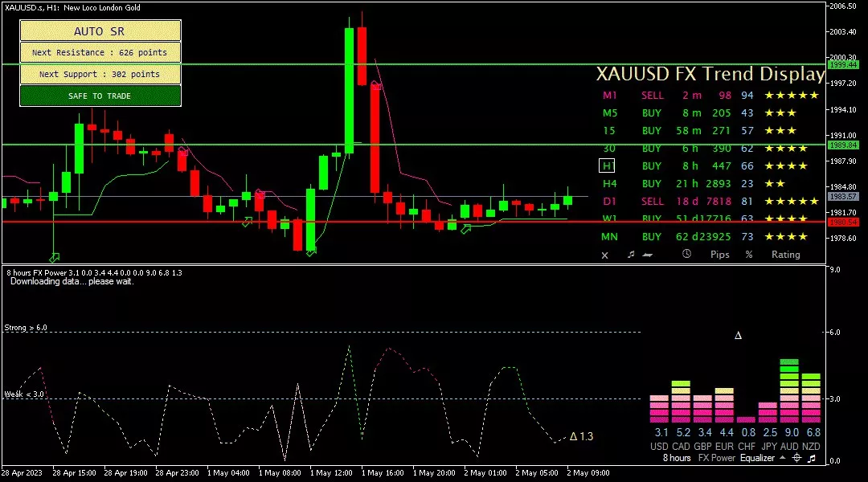Toggle the FX Trend Display sound note icon
This screenshot has height=482, width=868.
coord(631,255)
